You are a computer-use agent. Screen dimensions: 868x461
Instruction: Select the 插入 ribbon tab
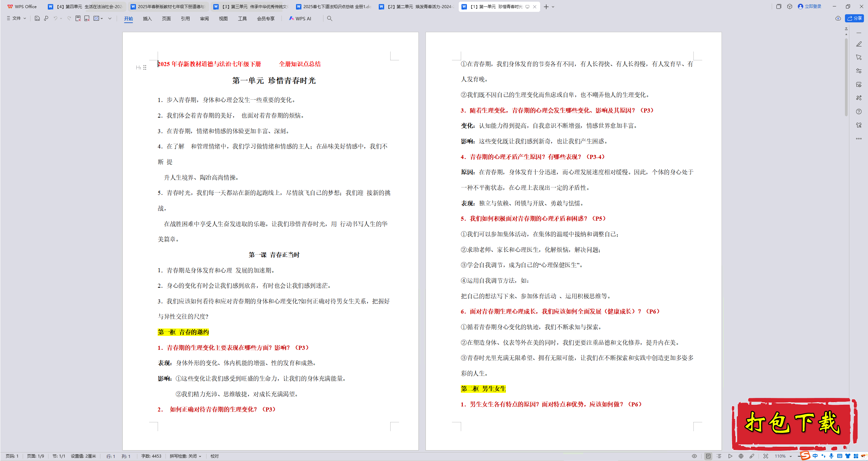pyautogui.click(x=147, y=19)
